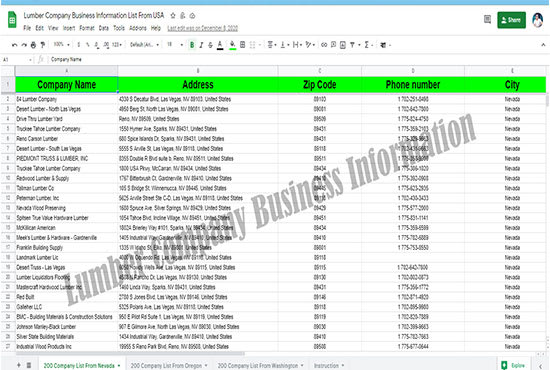Click the Explore button
Viewport: 550px width, 370px height.
coord(514,365)
